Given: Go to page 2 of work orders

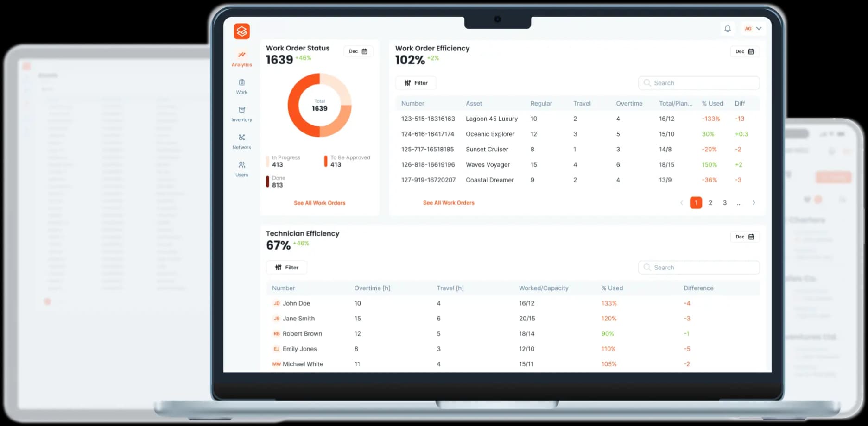Looking at the screenshot, I should coord(710,203).
